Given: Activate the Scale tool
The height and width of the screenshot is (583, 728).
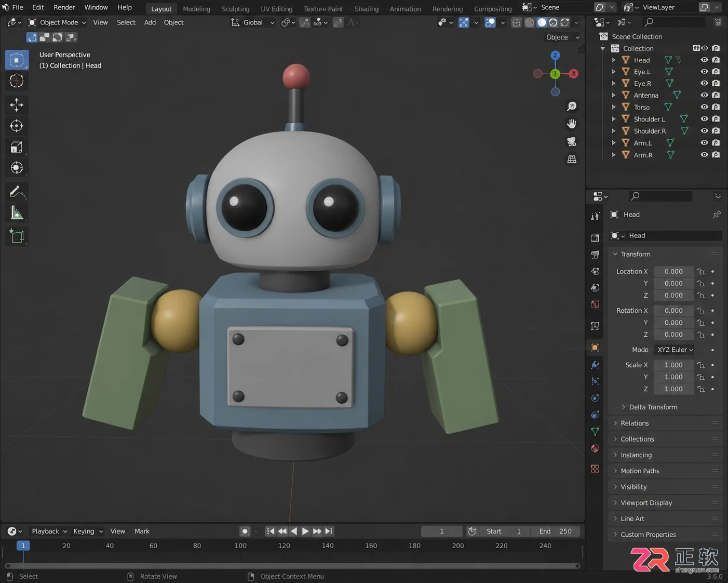Looking at the screenshot, I should [17, 147].
